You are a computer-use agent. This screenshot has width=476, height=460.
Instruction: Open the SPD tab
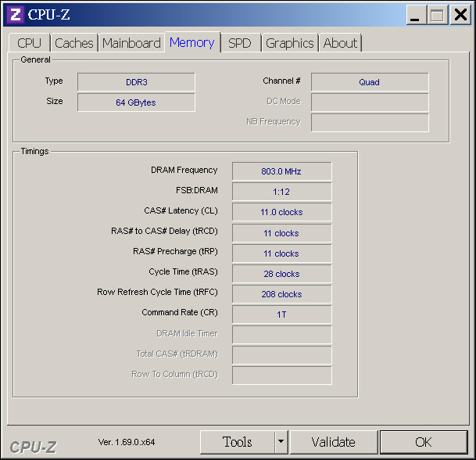click(240, 43)
